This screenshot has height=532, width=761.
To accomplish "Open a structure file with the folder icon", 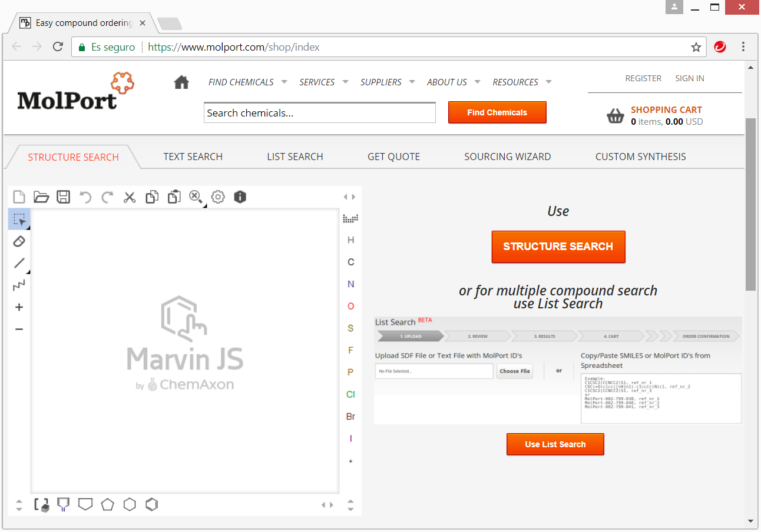I will [41, 197].
